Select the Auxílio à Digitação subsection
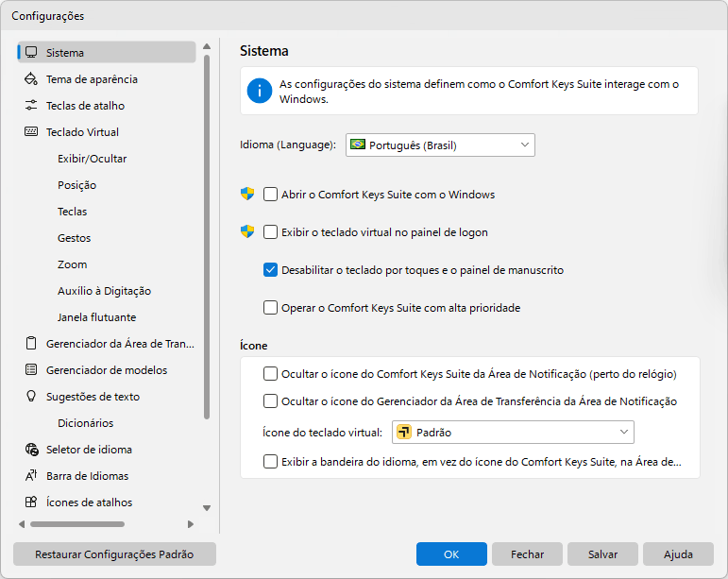This screenshot has width=728, height=579. pos(104,291)
